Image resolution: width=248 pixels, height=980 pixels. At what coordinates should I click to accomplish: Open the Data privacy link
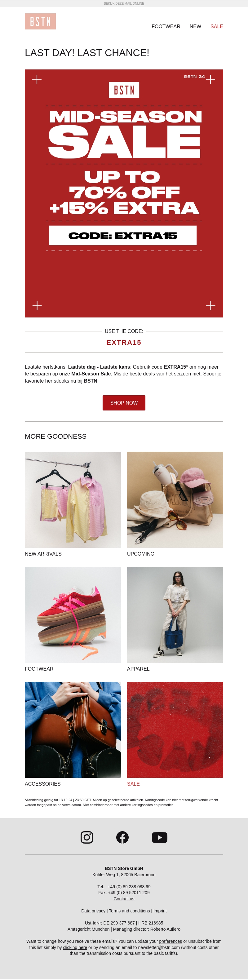(93, 911)
